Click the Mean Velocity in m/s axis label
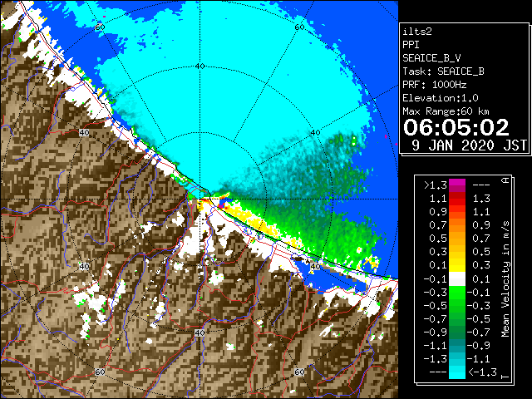 [x=505, y=279]
